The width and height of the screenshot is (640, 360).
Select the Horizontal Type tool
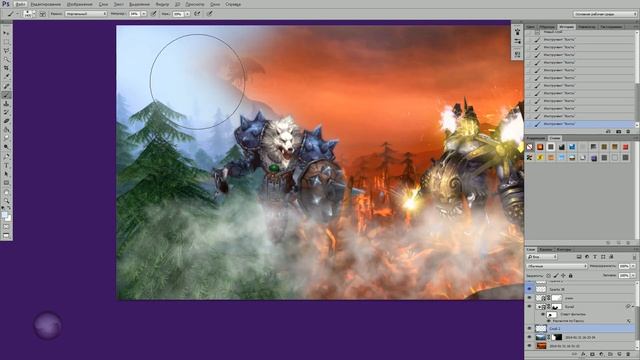pyautogui.click(x=6, y=165)
